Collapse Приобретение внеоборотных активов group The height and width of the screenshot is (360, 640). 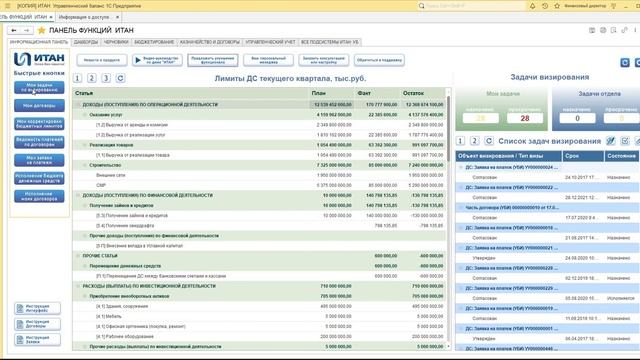pyautogui.click(x=85, y=296)
